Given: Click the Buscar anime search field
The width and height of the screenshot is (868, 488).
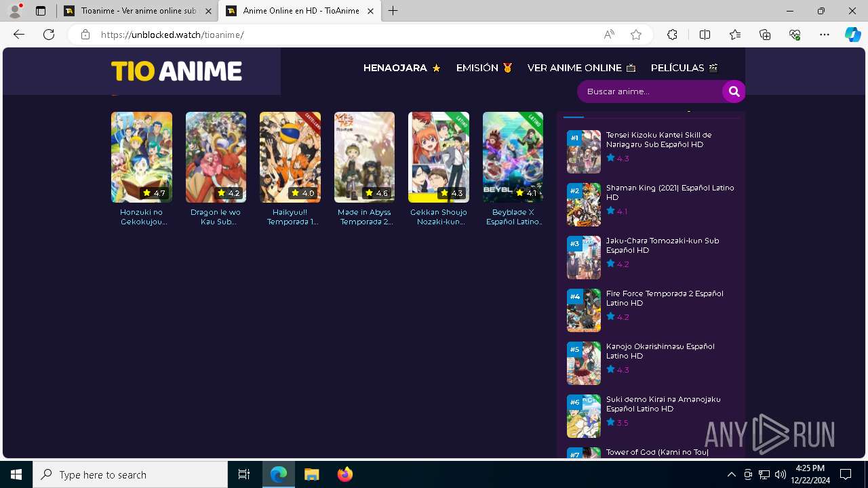Looking at the screenshot, I should [650, 91].
